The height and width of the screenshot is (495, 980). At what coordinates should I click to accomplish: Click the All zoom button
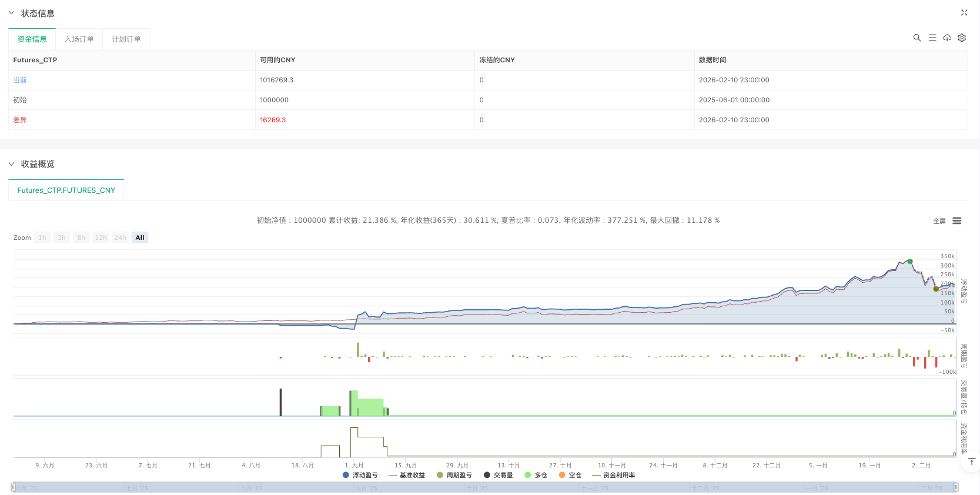140,238
